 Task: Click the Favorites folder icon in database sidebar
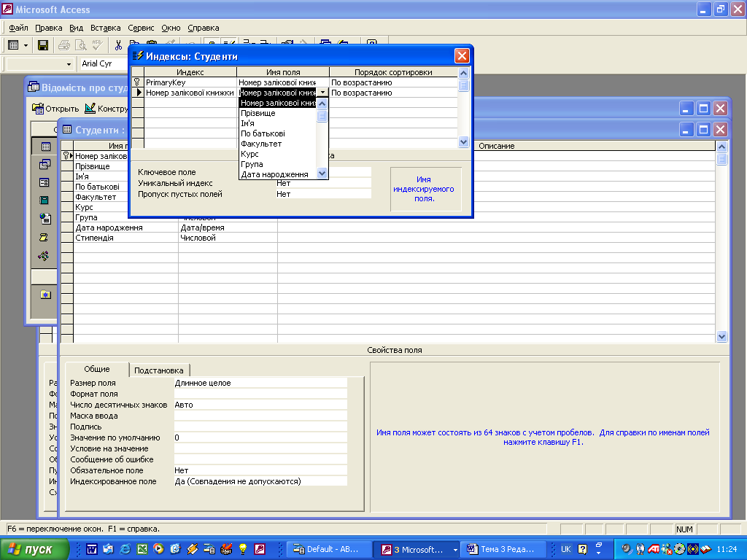click(44, 295)
